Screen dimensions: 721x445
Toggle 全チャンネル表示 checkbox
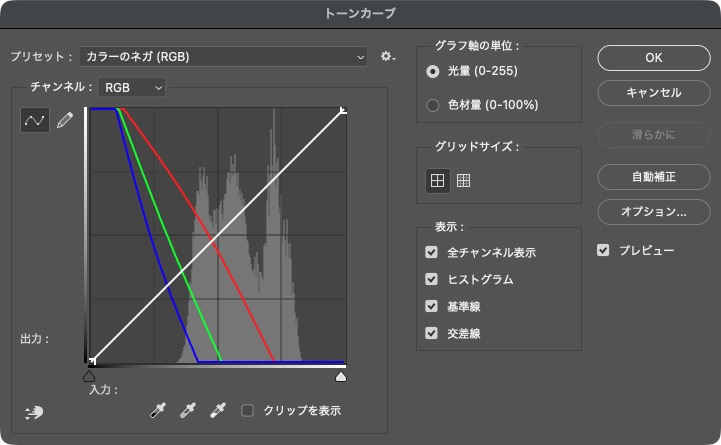click(x=431, y=252)
